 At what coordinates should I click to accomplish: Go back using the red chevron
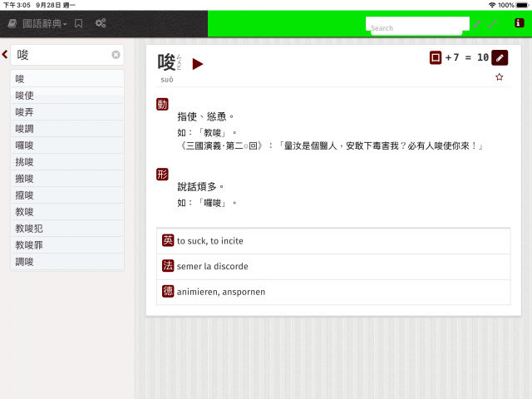tap(5, 54)
